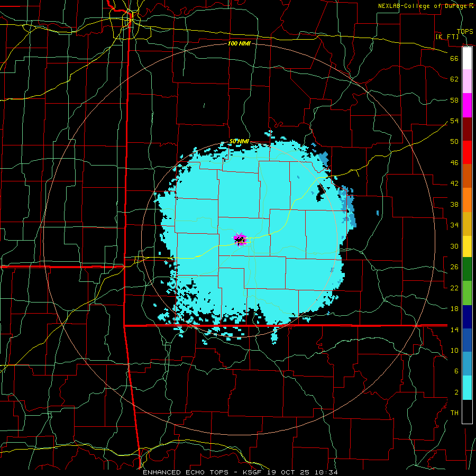Viewport: 476px width, 476px height.
Task: Click the "26" scale value
Action: click(x=454, y=267)
